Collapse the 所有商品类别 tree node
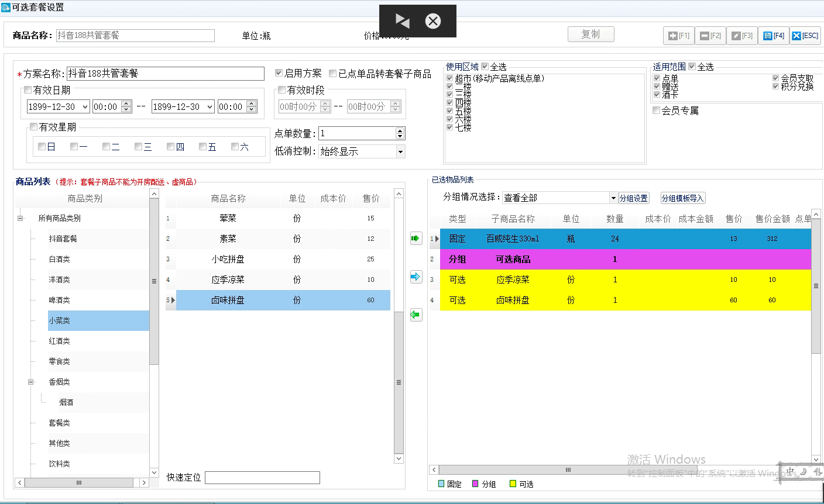The image size is (824, 504). point(21,219)
